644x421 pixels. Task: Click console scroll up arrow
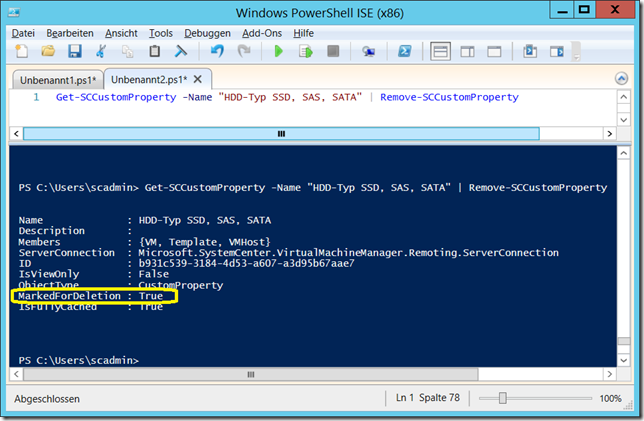click(623, 153)
